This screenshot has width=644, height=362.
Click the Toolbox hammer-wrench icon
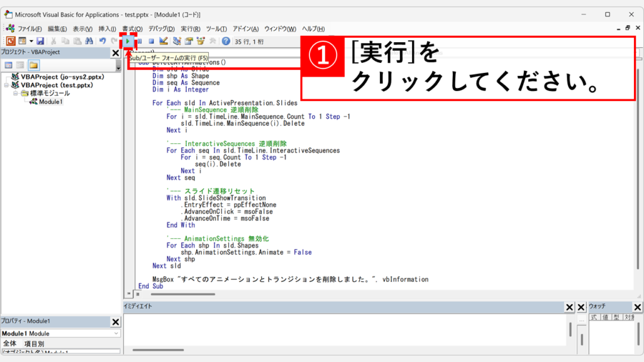click(x=213, y=41)
